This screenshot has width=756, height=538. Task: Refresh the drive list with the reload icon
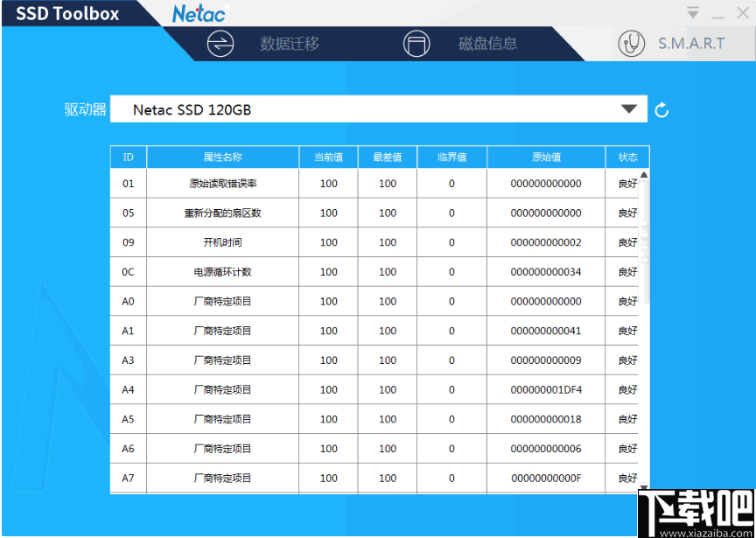click(661, 108)
